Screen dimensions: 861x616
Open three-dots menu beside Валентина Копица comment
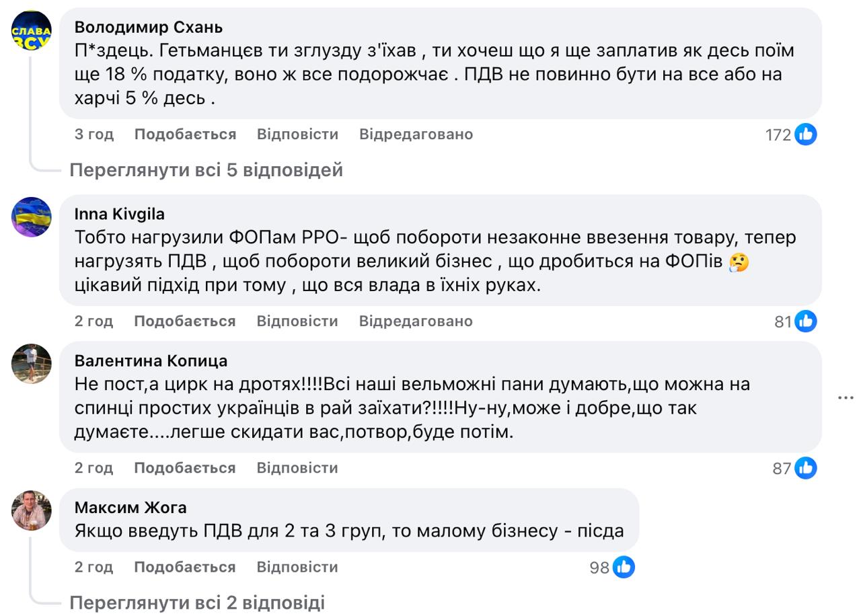pos(845,398)
